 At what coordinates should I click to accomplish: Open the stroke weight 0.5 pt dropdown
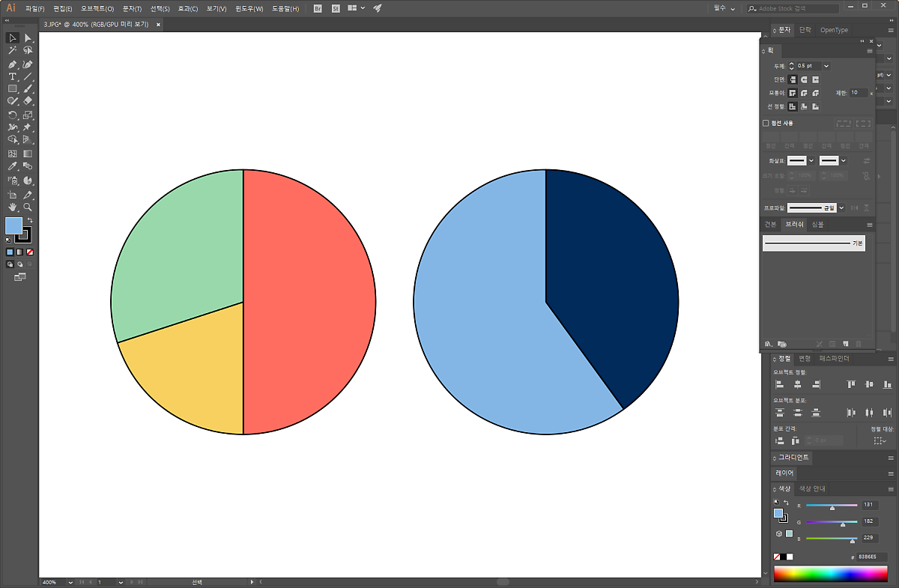point(826,66)
